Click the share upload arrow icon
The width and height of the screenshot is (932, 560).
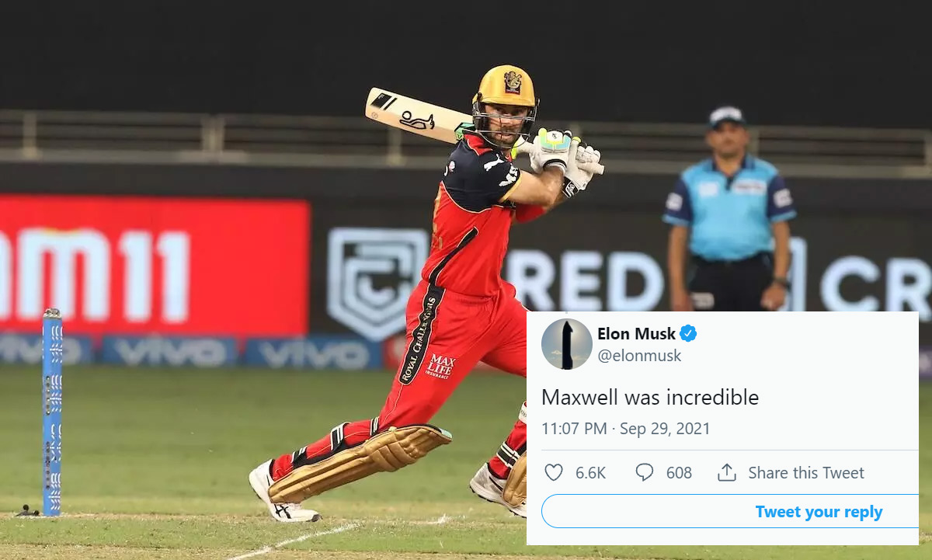pyautogui.click(x=726, y=472)
